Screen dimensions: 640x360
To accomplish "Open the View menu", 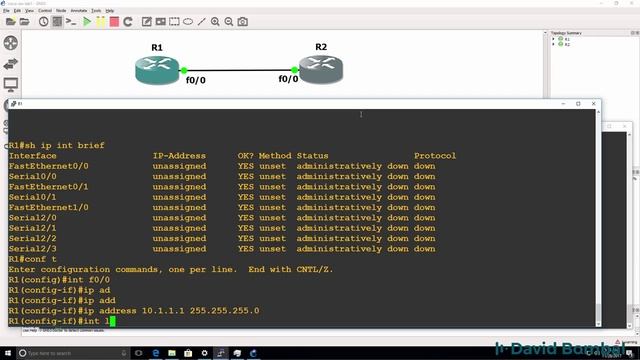I will 29,11.
